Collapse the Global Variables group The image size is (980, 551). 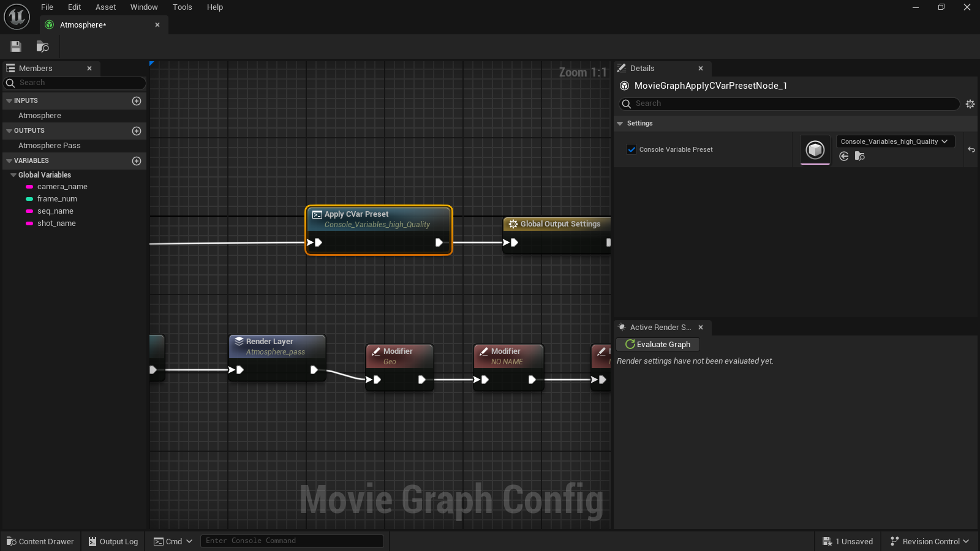[13, 175]
